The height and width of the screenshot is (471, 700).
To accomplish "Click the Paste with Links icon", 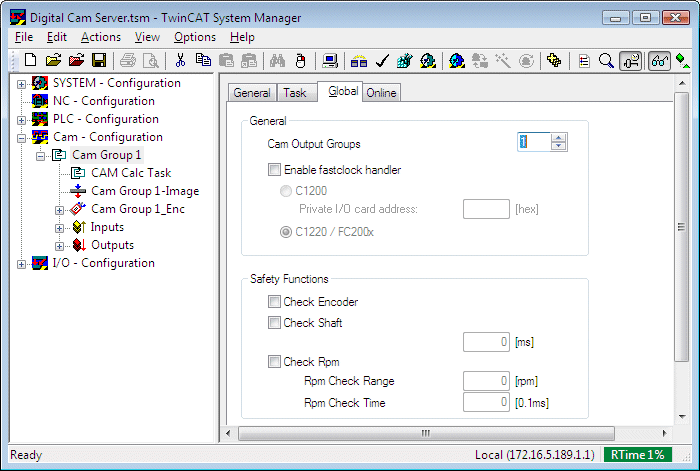I will (249, 60).
